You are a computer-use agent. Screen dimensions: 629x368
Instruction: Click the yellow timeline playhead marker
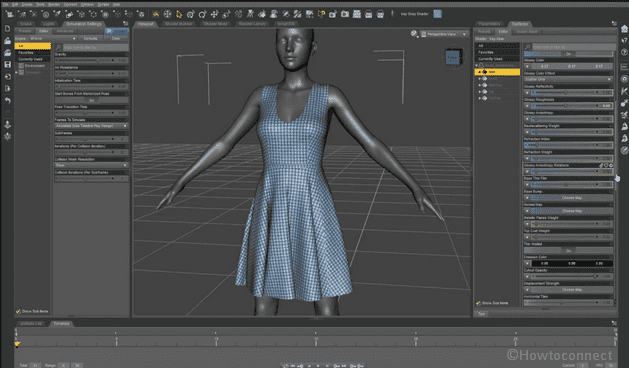tap(17, 344)
